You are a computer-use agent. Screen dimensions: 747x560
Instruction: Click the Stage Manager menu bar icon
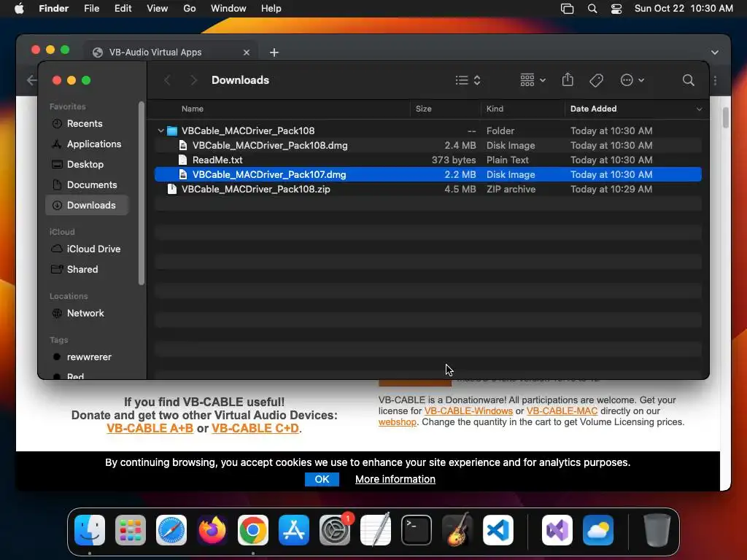pos(567,9)
